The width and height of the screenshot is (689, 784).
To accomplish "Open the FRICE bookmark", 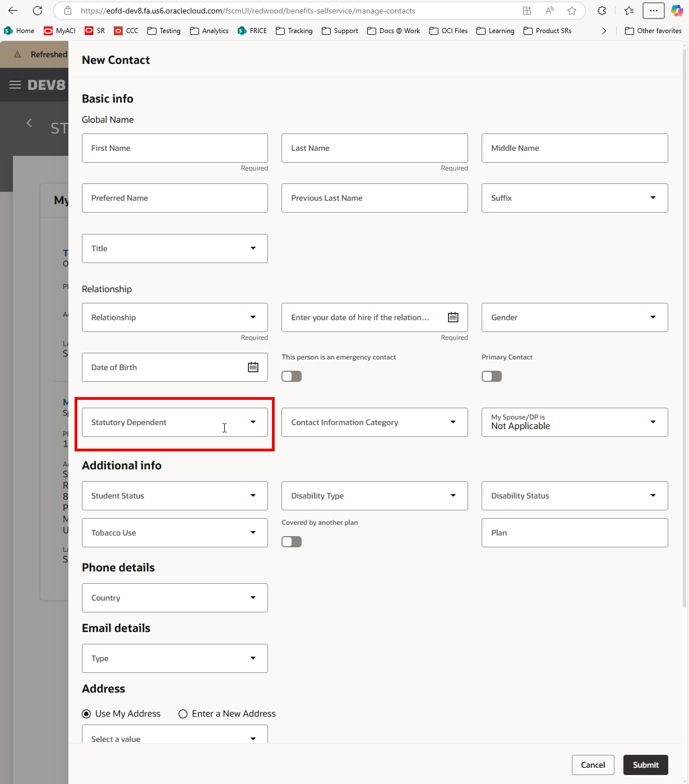I will (252, 31).
